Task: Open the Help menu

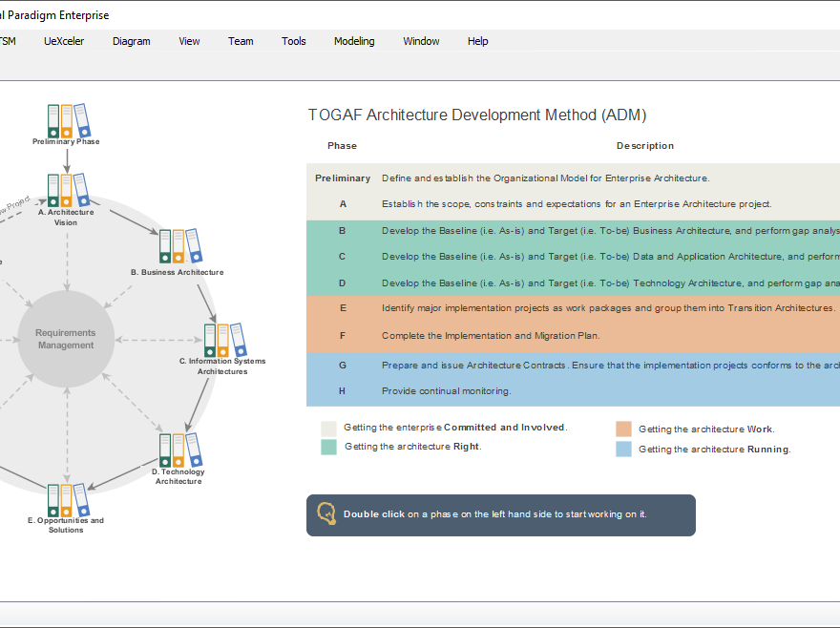Action: pos(477,41)
